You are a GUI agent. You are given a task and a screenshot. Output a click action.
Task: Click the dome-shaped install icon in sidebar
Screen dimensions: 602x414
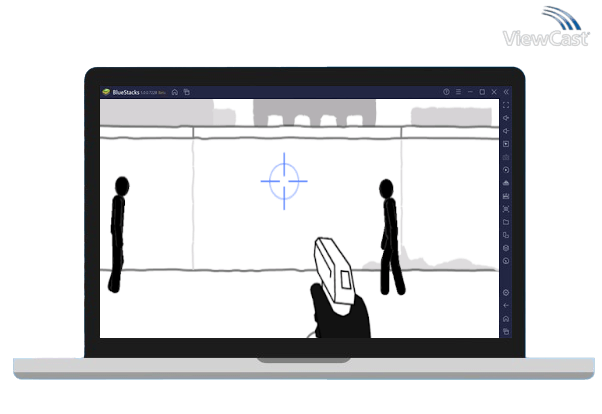pyautogui.click(x=506, y=183)
